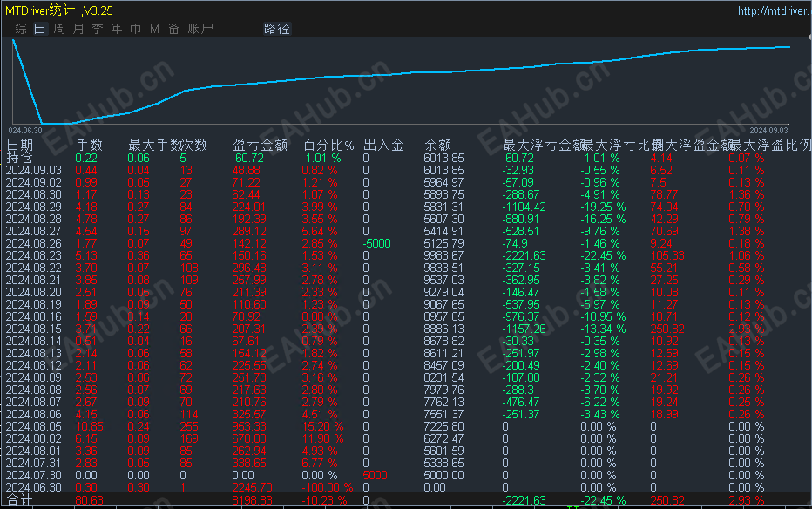This screenshot has height=509, width=812.
Task: Click the -5000 withdrawal value
Action: pyautogui.click(x=377, y=243)
